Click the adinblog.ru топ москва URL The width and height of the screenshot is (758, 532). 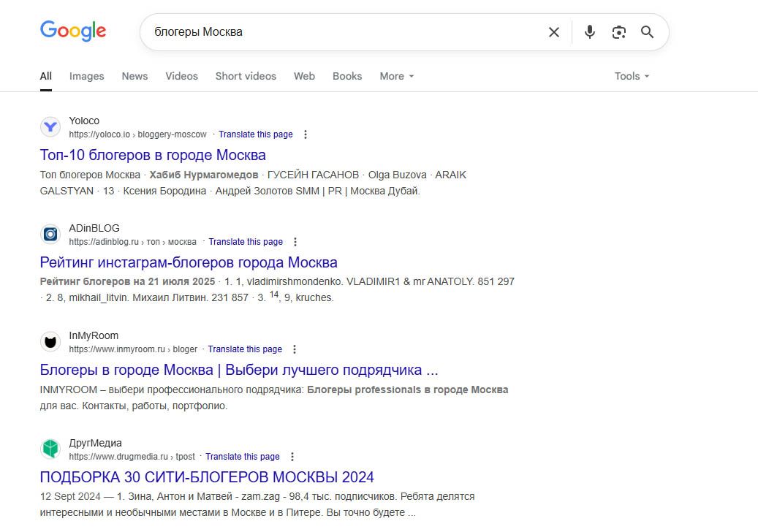(x=132, y=242)
